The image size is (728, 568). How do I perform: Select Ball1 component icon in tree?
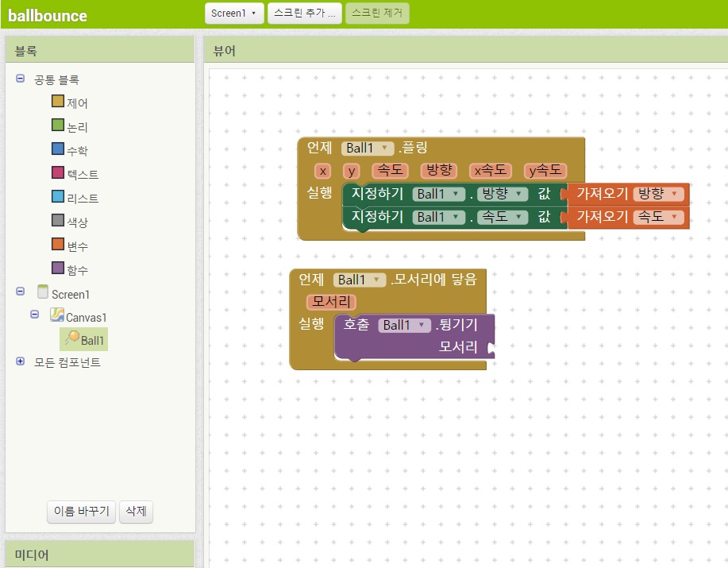click(x=72, y=337)
